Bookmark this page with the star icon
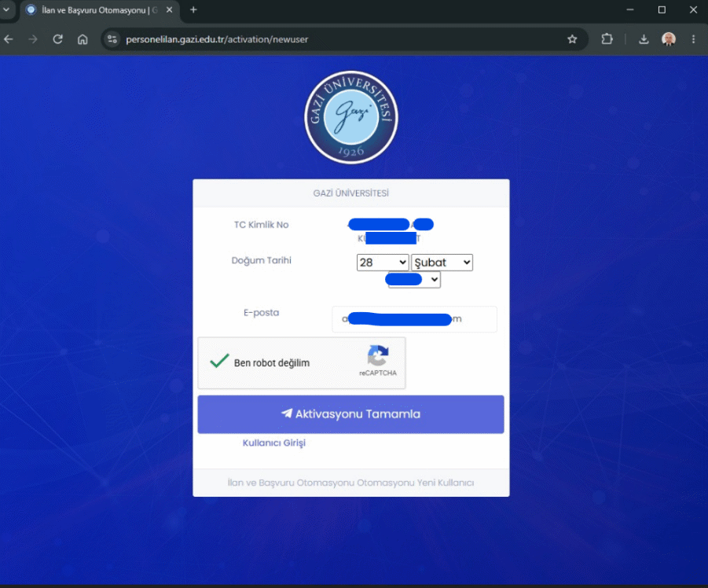The height and width of the screenshot is (588, 708). pyautogui.click(x=572, y=39)
